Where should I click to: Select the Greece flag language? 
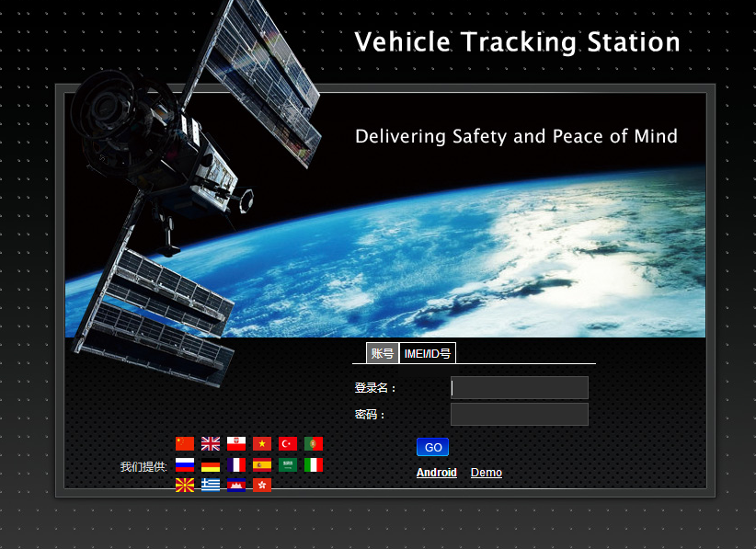click(211, 485)
